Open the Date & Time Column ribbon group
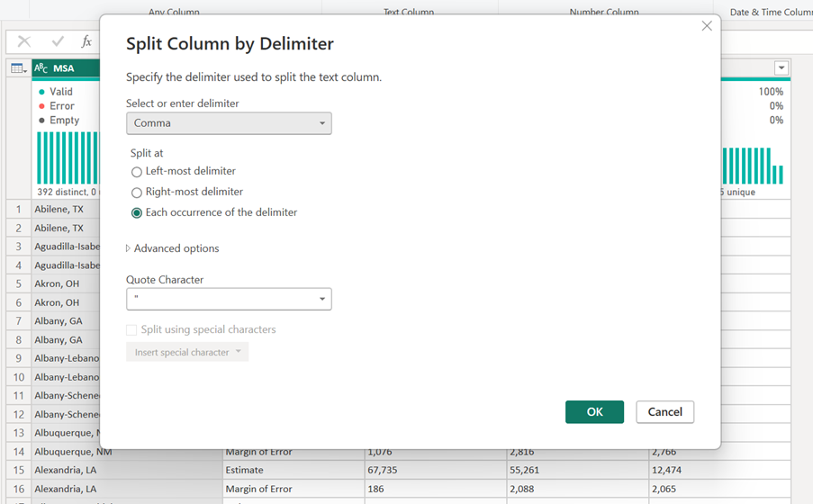Image resolution: width=813 pixels, height=504 pixels. (771, 12)
